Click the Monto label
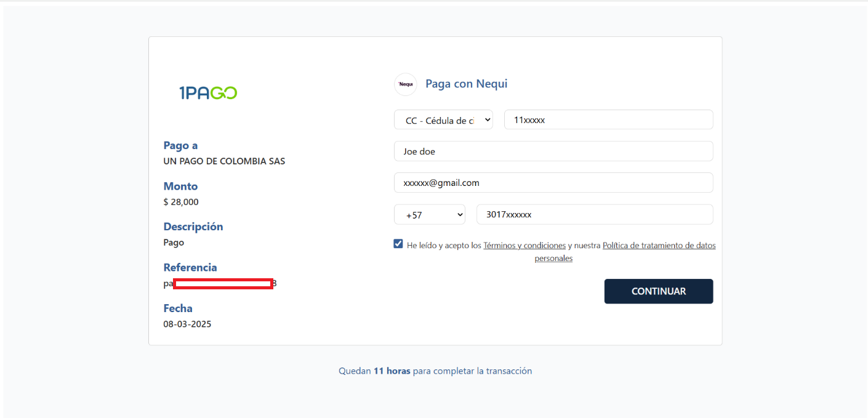 [180, 186]
